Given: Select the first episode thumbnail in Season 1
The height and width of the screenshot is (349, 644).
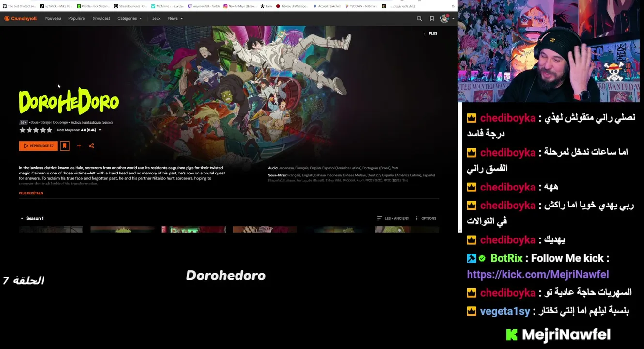Looking at the screenshot, I should click(x=51, y=229).
